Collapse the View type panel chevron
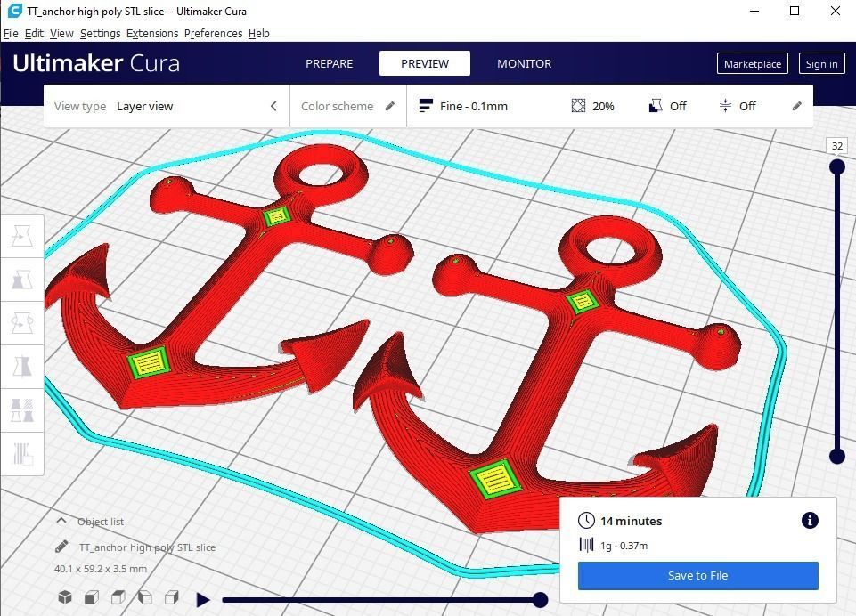Screen dimensions: 856x616 coord(274,107)
